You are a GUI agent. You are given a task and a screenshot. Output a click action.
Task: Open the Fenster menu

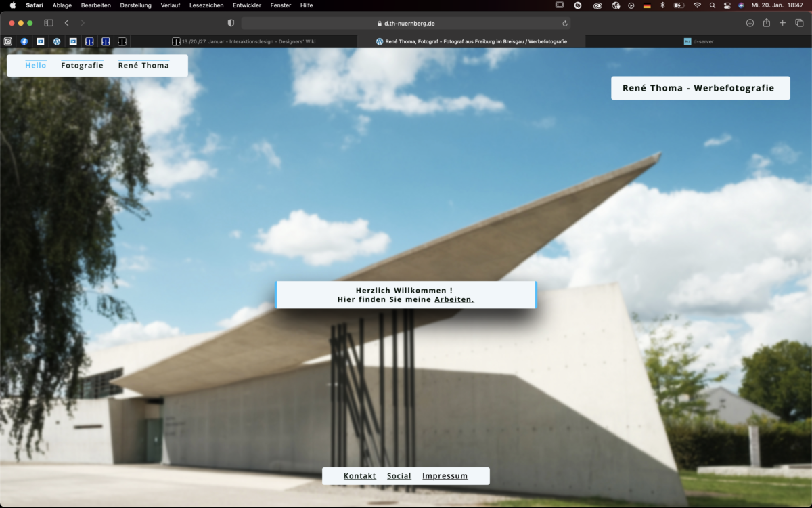click(281, 5)
